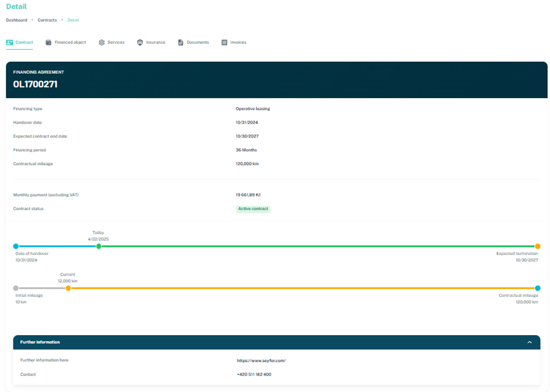The width and height of the screenshot is (550, 392).
Task: Click the Insurance shield icon
Action: [140, 42]
